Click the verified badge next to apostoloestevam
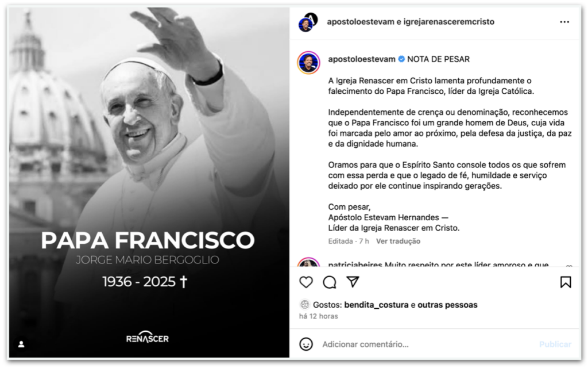 [401, 59]
